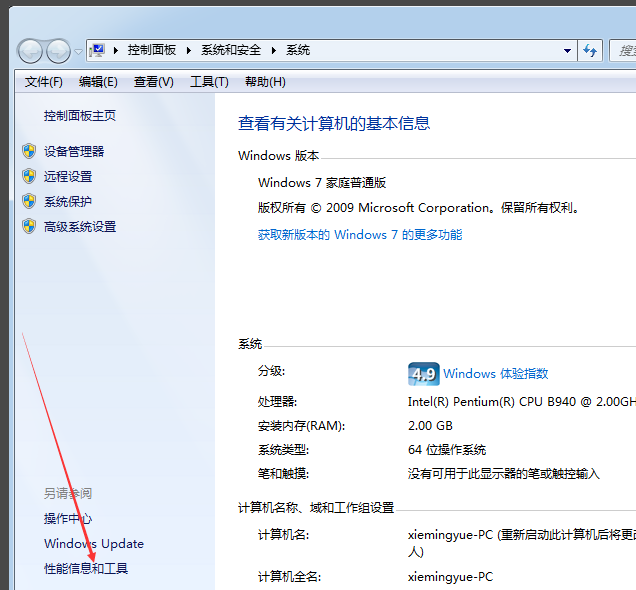Click the Windows Update sidebar link
636x590 pixels.
tap(94, 544)
